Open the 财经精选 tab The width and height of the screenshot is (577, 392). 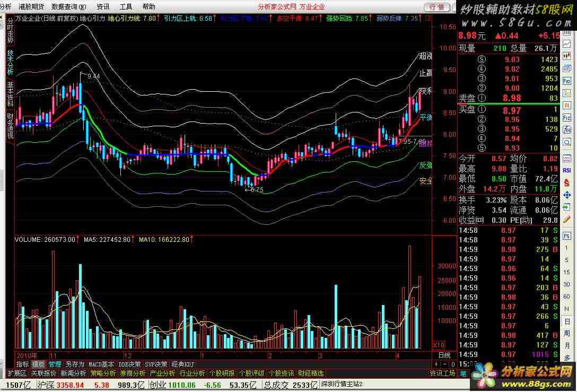[x=311, y=373]
